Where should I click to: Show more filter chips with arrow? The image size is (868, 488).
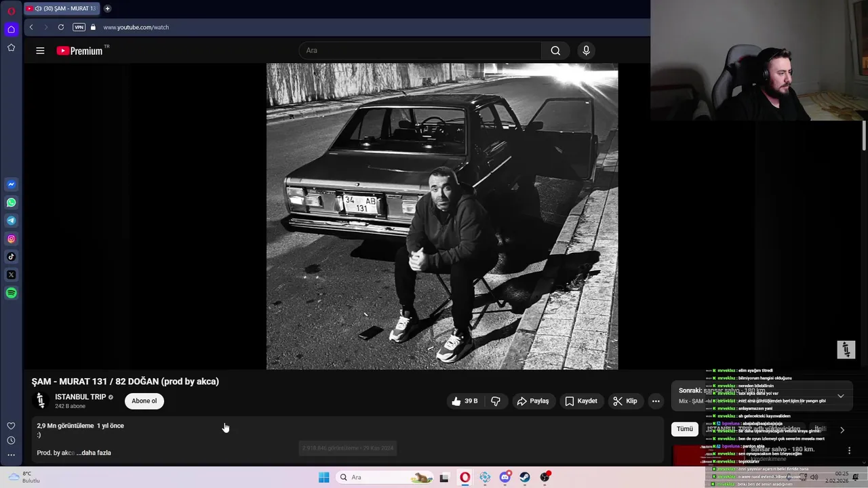pos(842,430)
